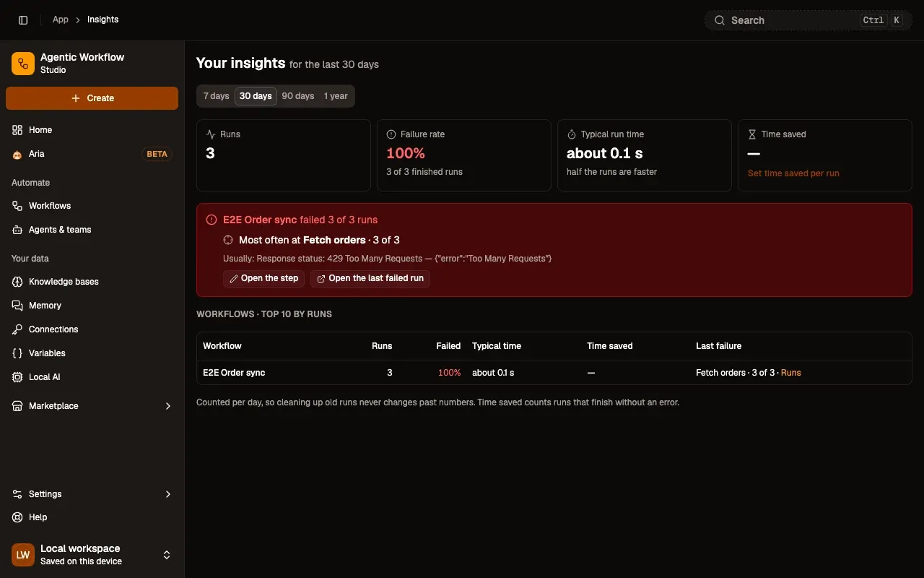Screen dimensions: 924x578
Task: Click the Typical time column header
Action: point(497,346)
